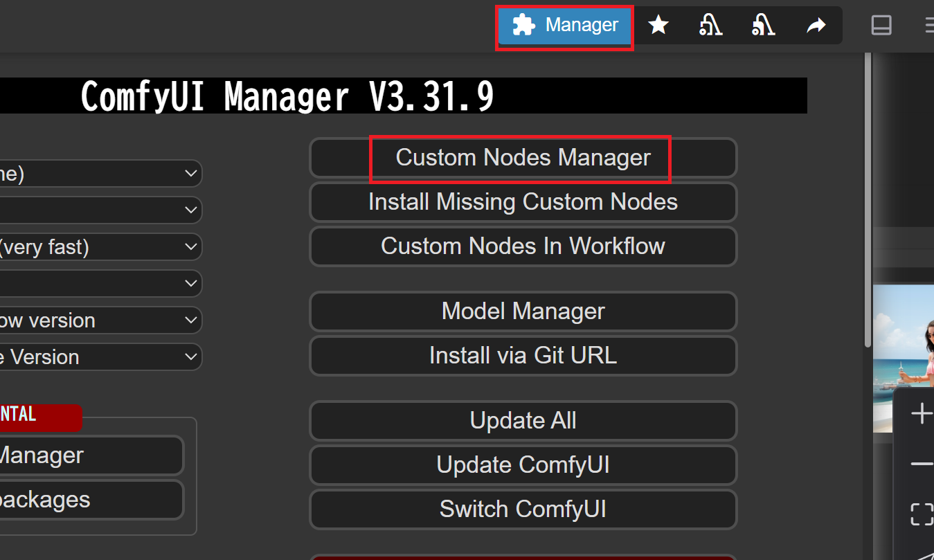Click the star icon in top toolbar
Image resolution: width=934 pixels, height=560 pixels.
click(x=658, y=26)
